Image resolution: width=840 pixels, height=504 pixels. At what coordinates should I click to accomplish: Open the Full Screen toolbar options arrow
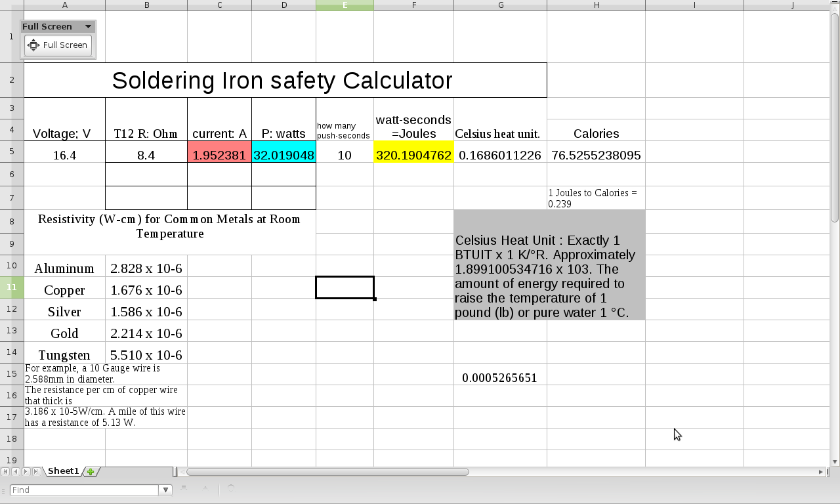click(88, 27)
